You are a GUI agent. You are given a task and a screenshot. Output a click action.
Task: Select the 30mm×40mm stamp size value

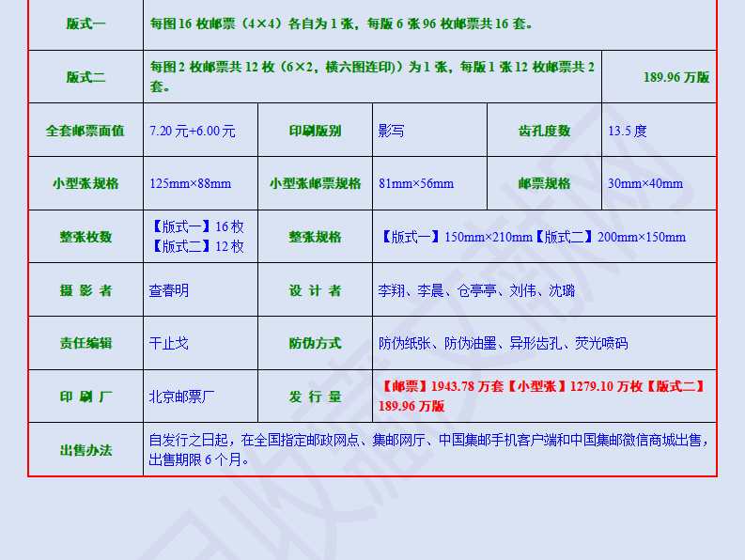[645, 184]
